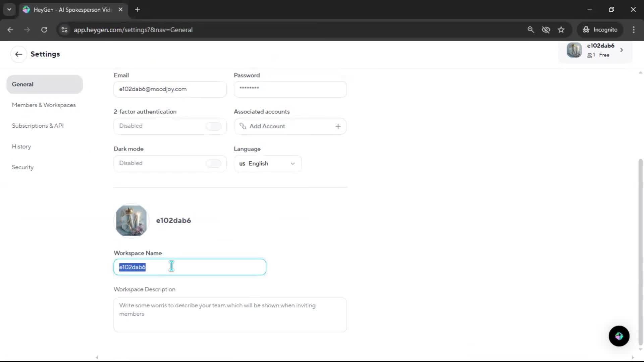Viewport: 644px width, 362px height.
Task: Click the Workspace Description text area
Action: pos(230,314)
